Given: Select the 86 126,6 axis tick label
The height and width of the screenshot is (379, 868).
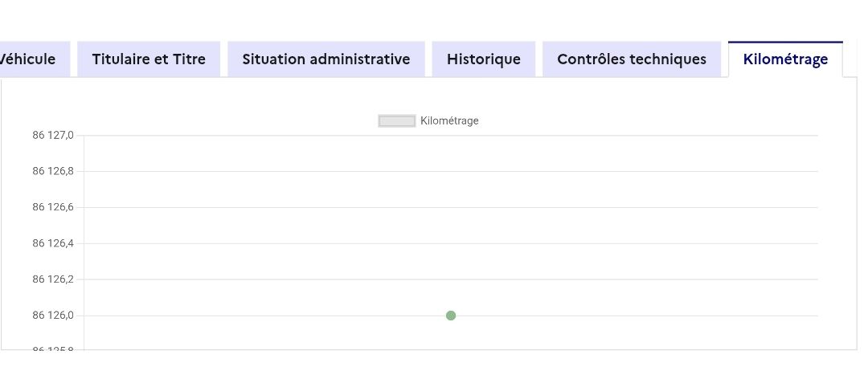Looking at the screenshot, I should click(x=53, y=207).
